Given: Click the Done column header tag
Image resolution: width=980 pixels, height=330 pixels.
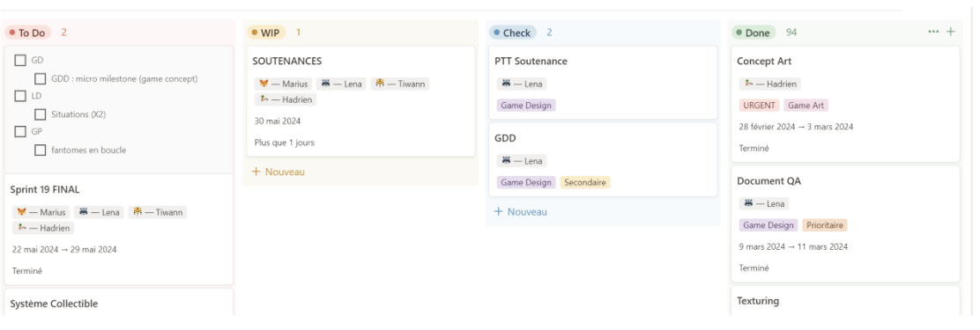Looking at the screenshot, I should (754, 33).
